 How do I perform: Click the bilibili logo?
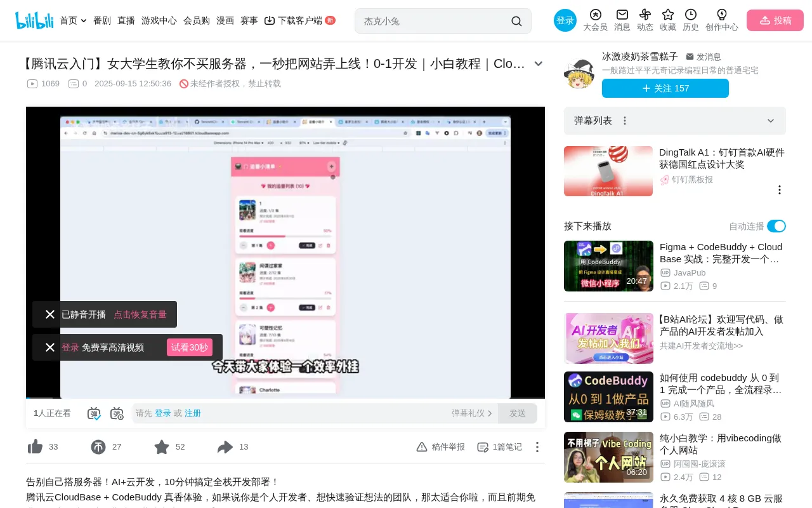pos(34,20)
